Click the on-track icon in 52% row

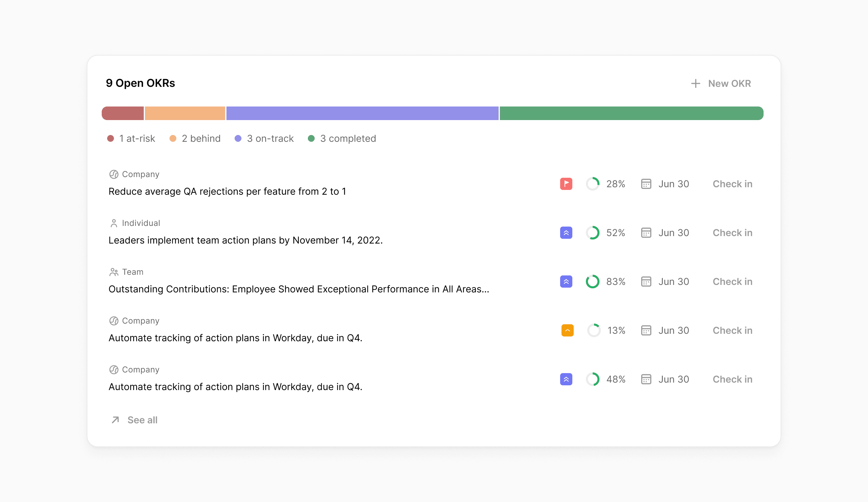point(566,233)
